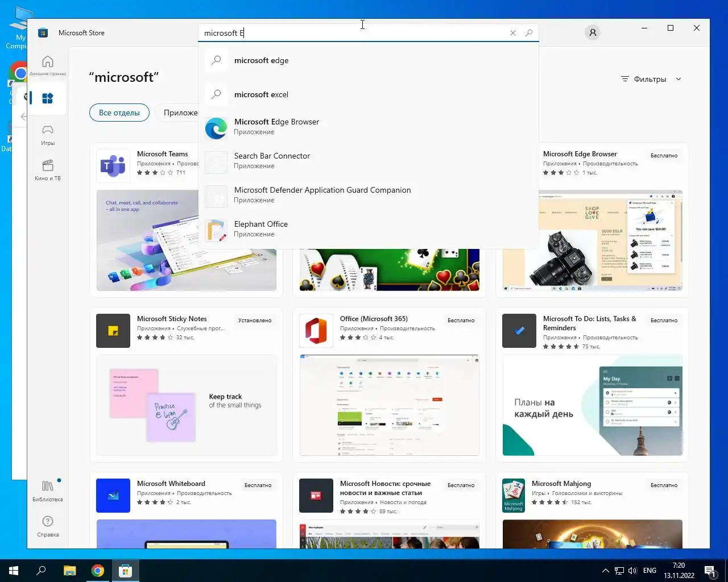Open the Edge Browser shopping preview image
Screen dimensions: 728x582
click(593, 240)
